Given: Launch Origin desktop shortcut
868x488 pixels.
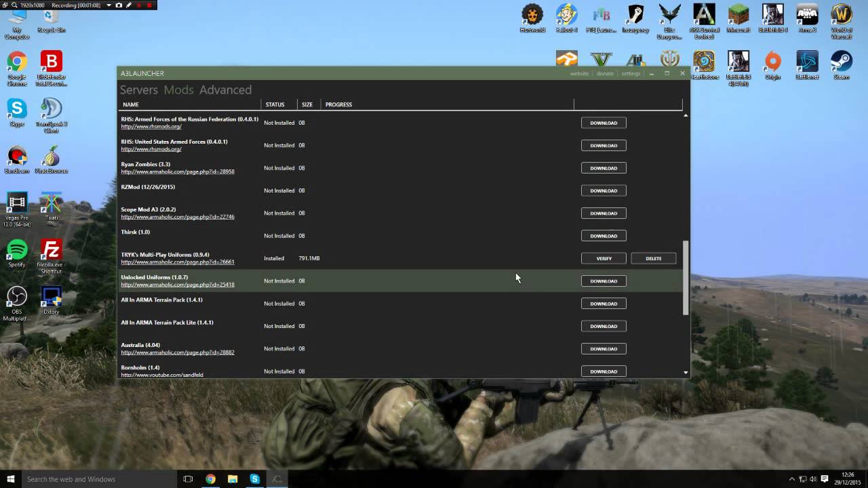Looking at the screenshot, I should point(773,66).
